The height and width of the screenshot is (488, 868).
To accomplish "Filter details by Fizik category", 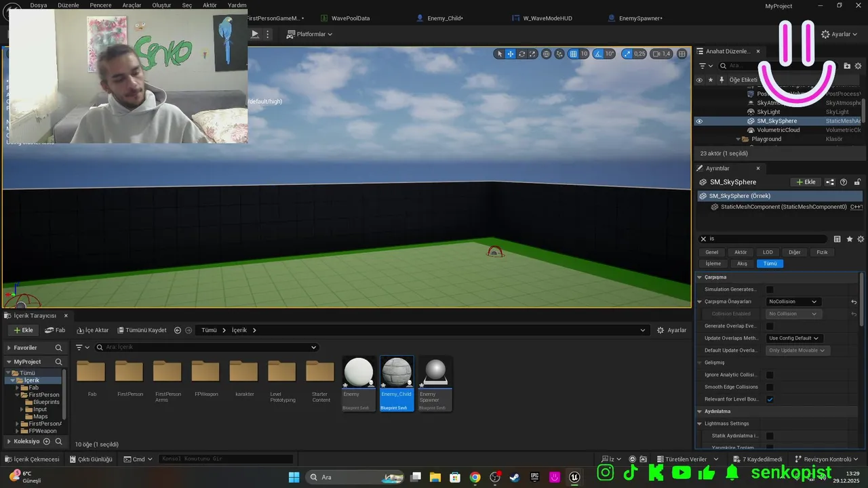I will pos(822,252).
